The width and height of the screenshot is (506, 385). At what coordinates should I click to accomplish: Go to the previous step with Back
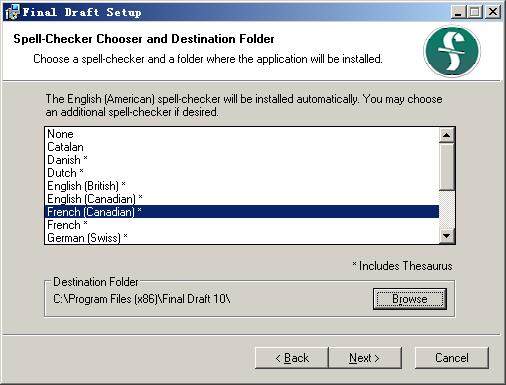pyautogui.click(x=292, y=358)
